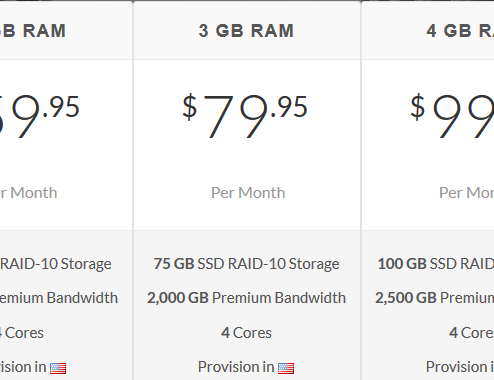
Task: Click 100 GB SSD RAID storage text
Action: point(436,264)
